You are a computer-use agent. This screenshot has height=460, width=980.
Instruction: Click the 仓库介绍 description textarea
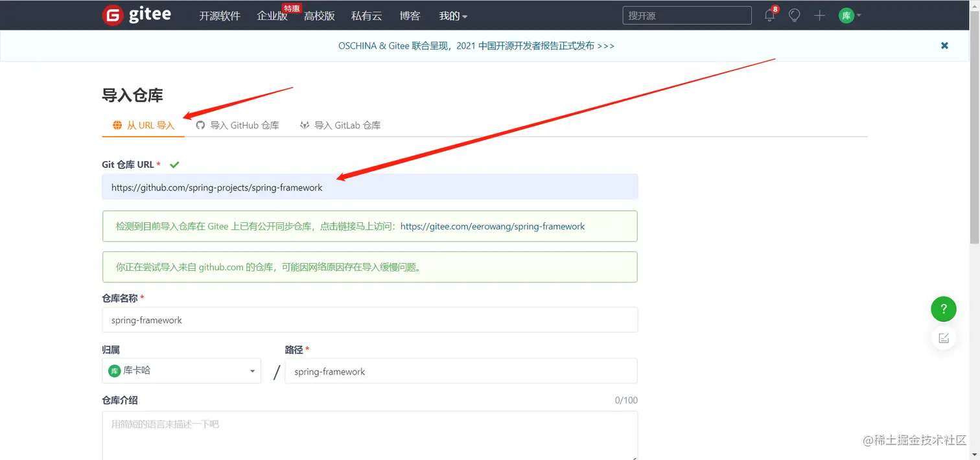click(x=370, y=435)
